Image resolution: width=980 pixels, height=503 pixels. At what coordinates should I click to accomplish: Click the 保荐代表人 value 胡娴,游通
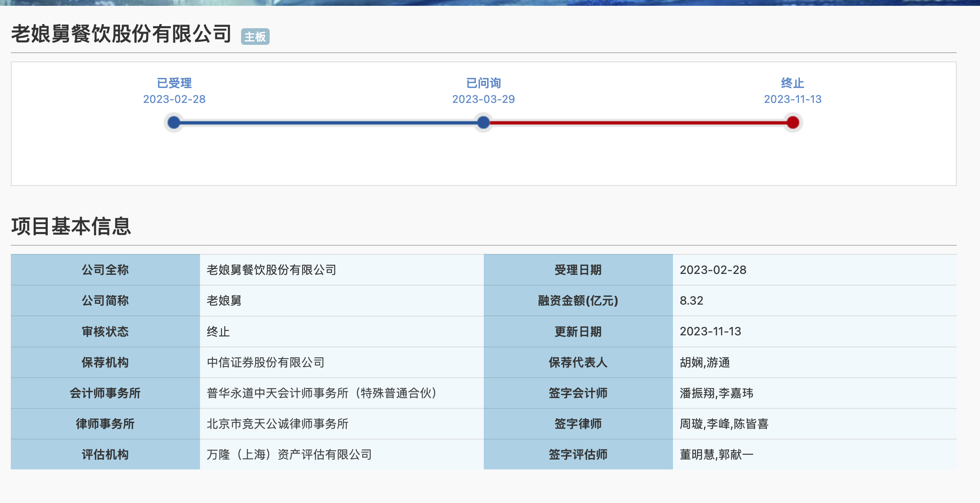tap(705, 362)
